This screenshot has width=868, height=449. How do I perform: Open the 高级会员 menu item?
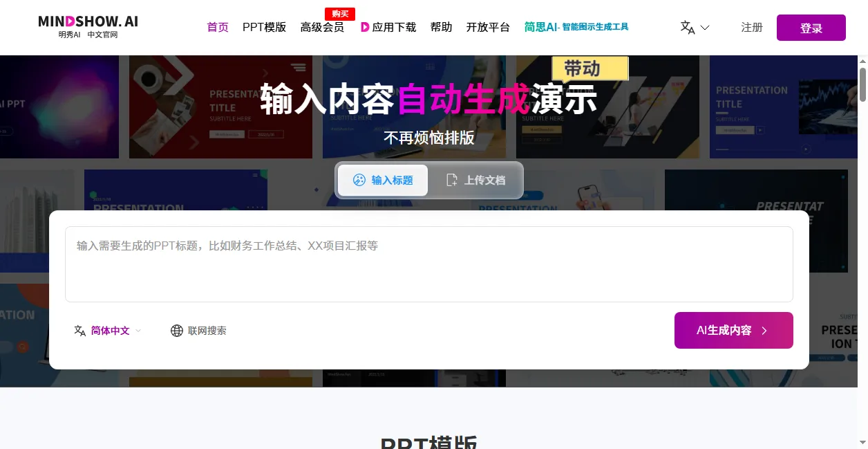coord(322,28)
